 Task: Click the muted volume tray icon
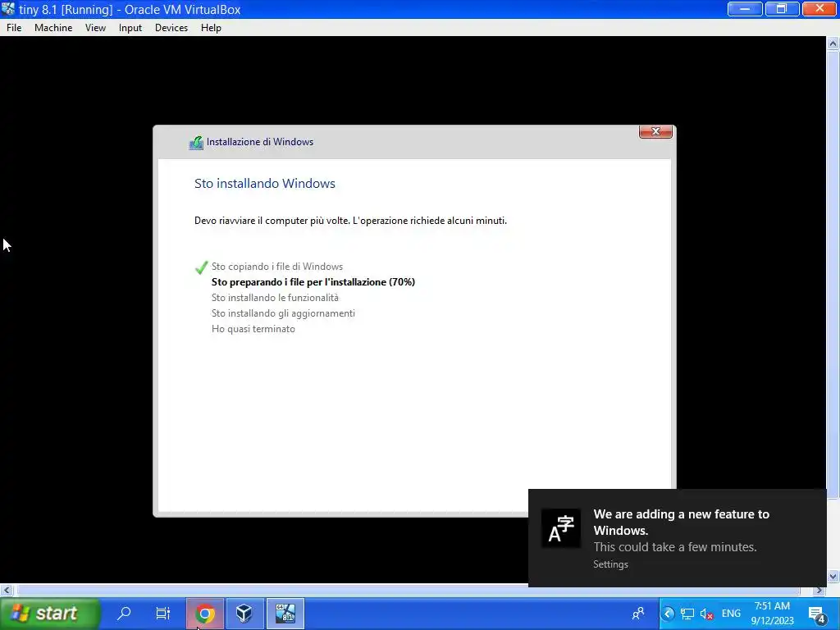tap(706, 614)
